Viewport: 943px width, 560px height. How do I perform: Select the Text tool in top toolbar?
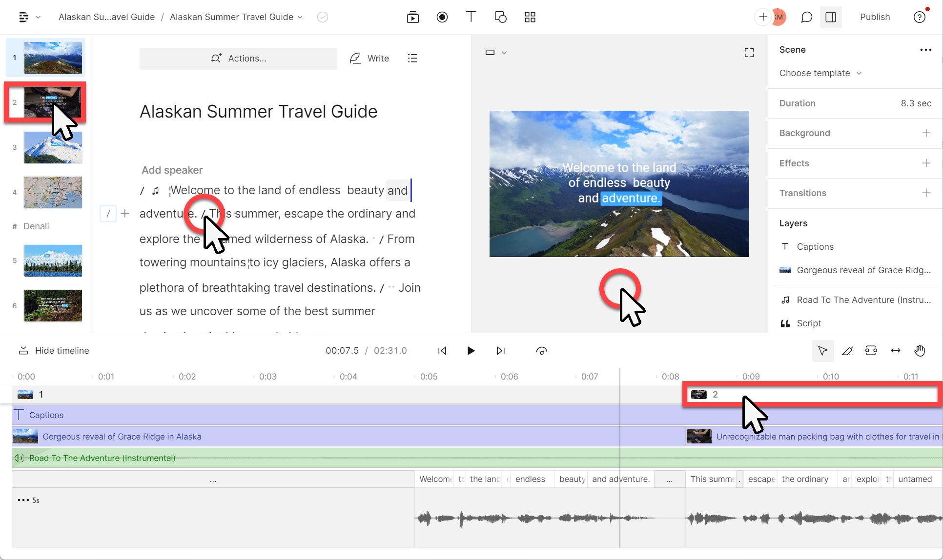click(471, 17)
